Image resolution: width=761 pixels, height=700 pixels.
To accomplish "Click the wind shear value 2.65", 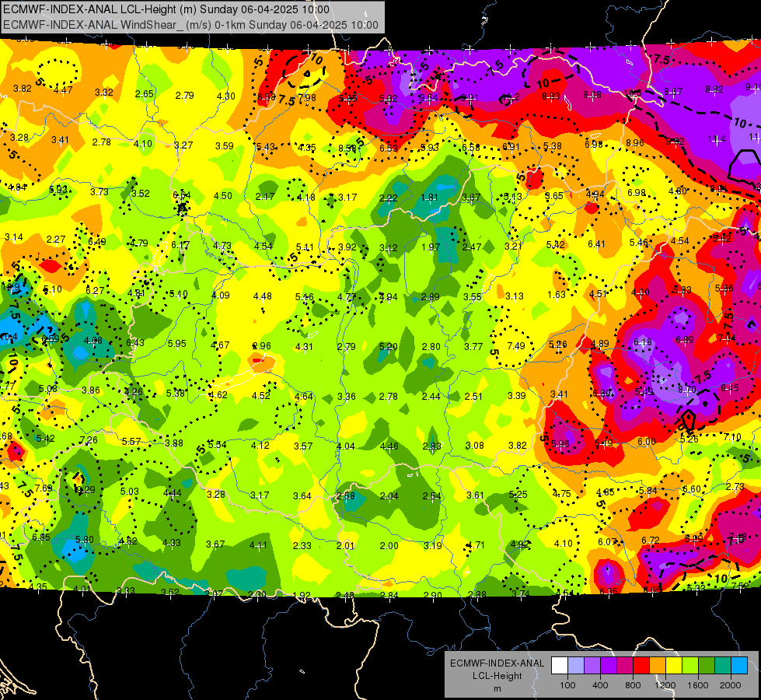I will pyautogui.click(x=144, y=94).
